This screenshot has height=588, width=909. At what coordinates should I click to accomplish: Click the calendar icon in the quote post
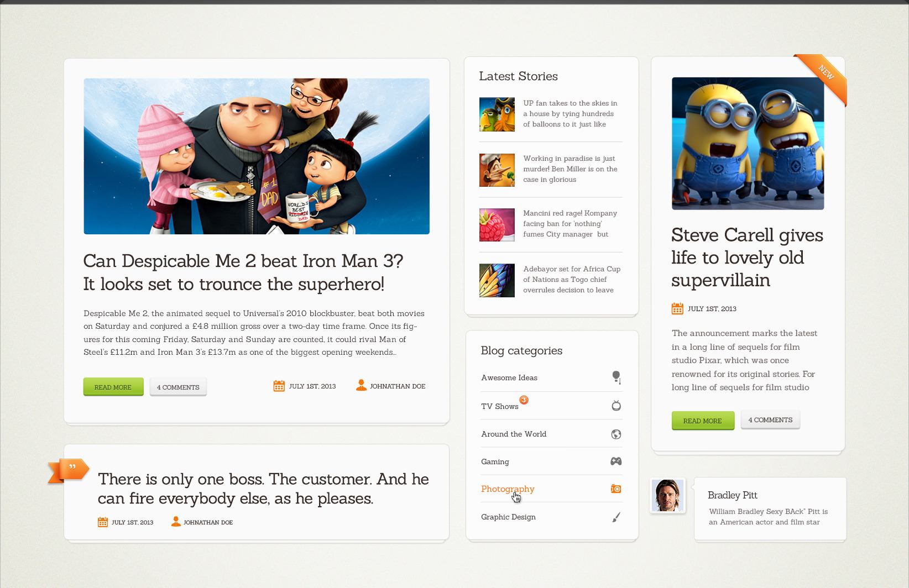pos(103,522)
